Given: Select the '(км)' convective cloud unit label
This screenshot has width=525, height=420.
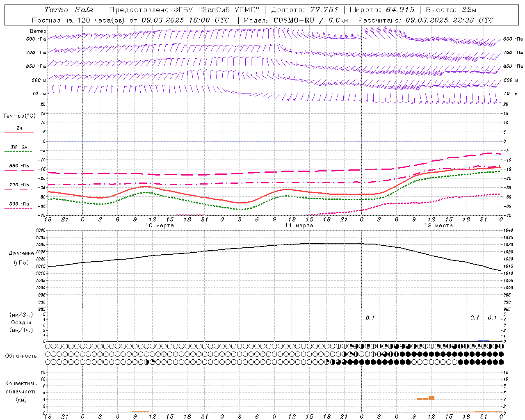Looking at the screenshot, I should coord(21,399).
